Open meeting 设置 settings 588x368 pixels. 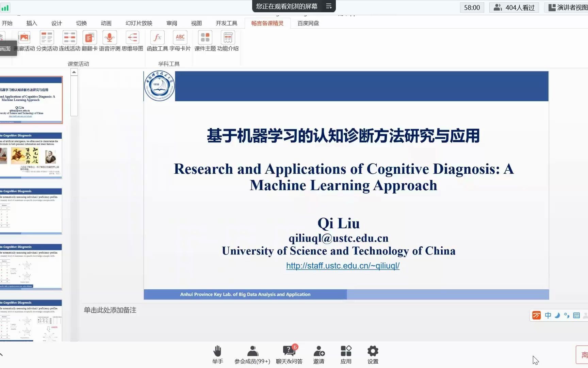[x=373, y=354]
